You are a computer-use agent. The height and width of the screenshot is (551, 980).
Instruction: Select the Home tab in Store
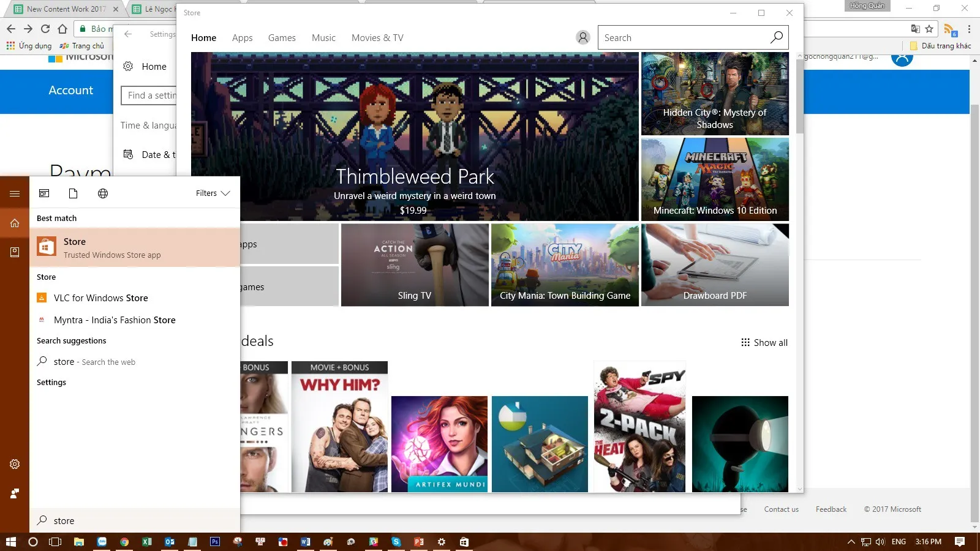tap(203, 37)
